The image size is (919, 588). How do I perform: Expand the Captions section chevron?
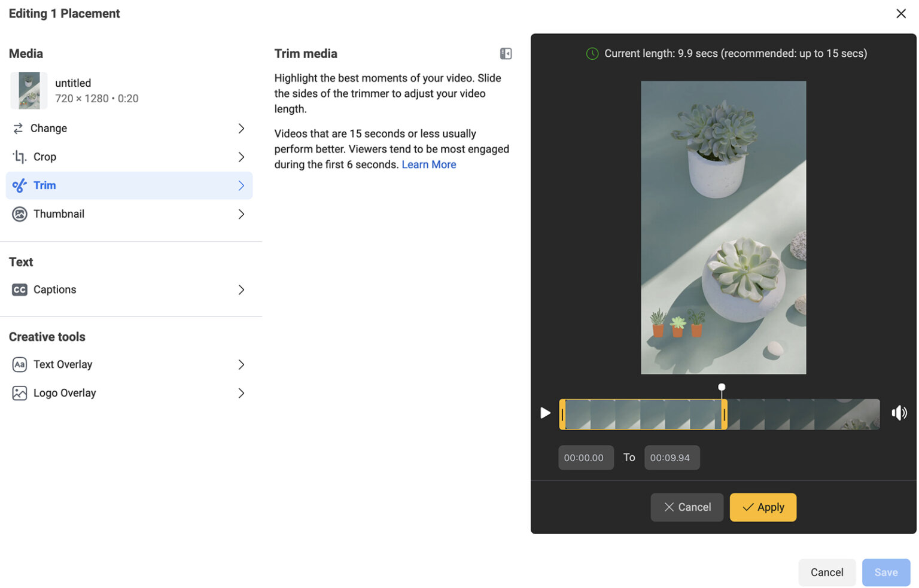click(241, 290)
